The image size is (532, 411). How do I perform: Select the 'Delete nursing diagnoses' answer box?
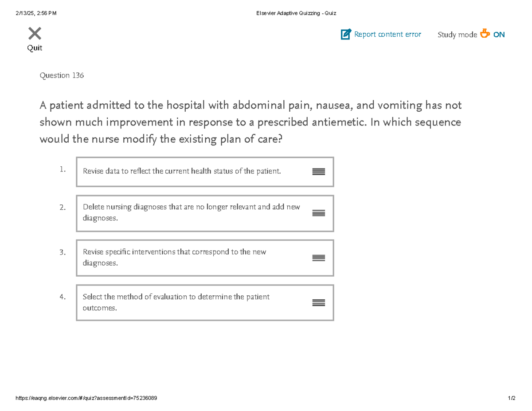tap(205, 213)
